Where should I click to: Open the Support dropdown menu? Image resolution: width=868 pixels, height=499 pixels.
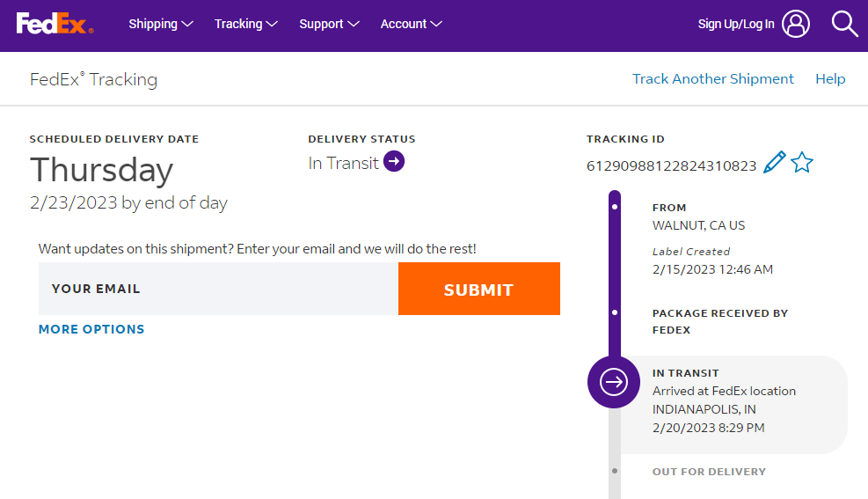coord(329,24)
